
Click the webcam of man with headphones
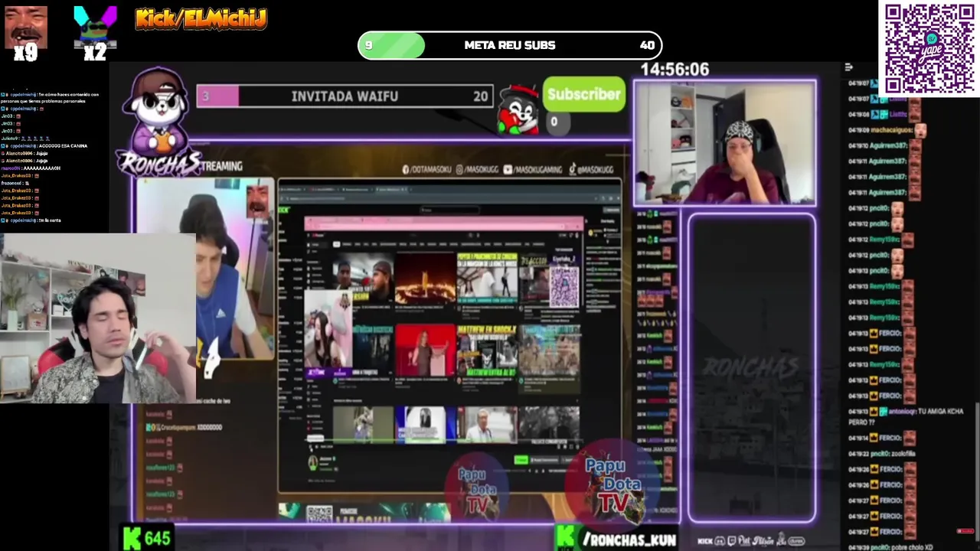click(x=98, y=318)
